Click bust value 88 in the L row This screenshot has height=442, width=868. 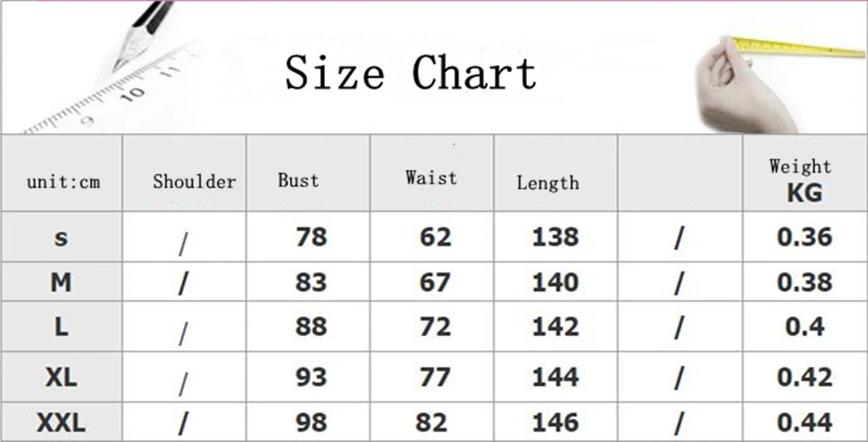pos(311,327)
